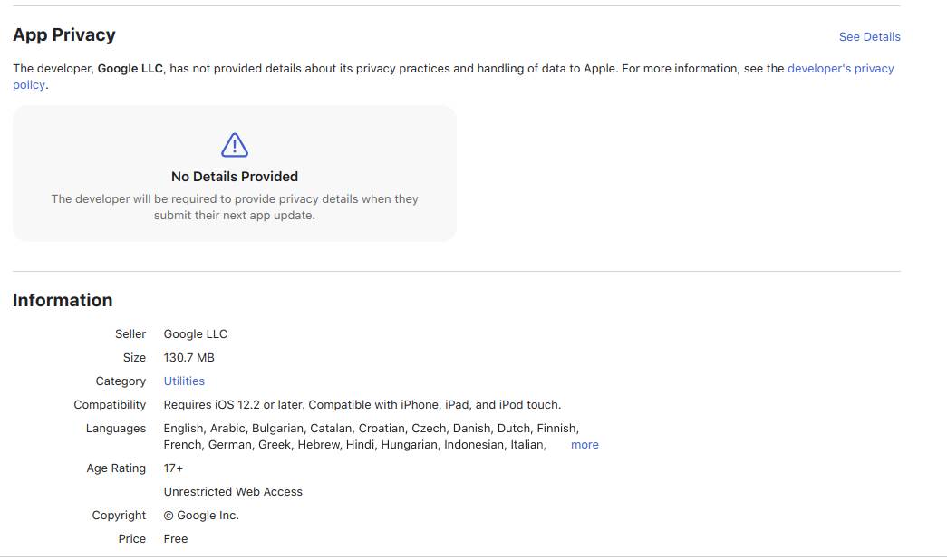The height and width of the screenshot is (560, 947).
Task: Click the Languages row label
Action: (x=116, y=428)
